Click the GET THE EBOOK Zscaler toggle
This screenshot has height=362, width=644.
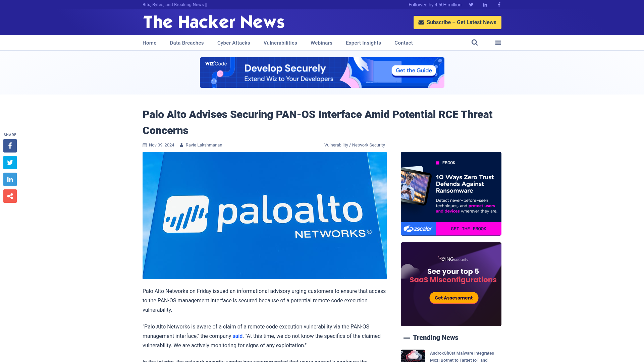[x=468, y=229]
